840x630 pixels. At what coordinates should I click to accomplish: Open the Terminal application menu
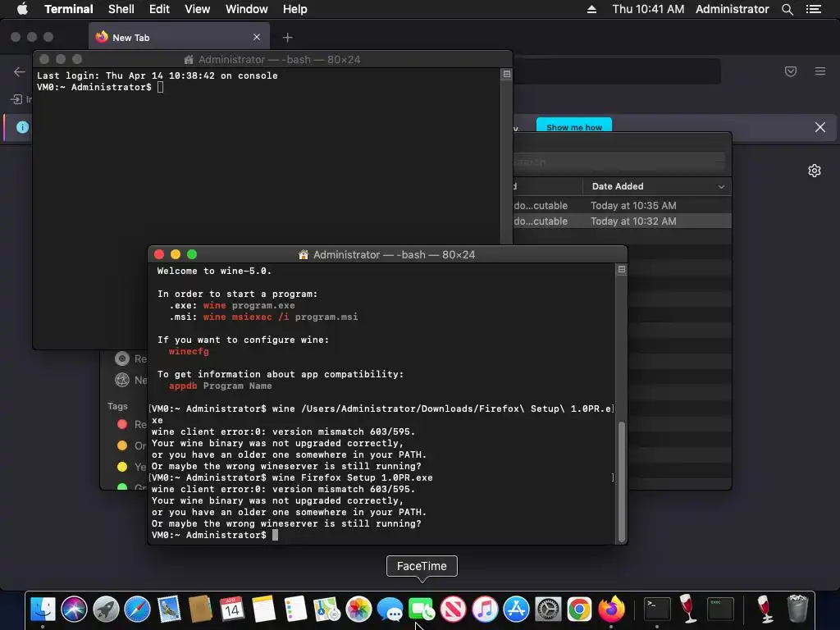point(69,9)
